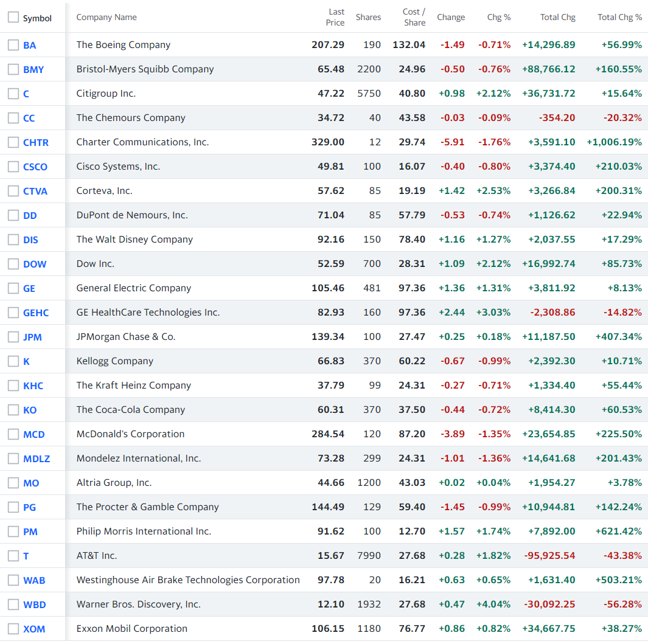
Task: Click the DD ticker symbol
Action: tap(30, 216)
